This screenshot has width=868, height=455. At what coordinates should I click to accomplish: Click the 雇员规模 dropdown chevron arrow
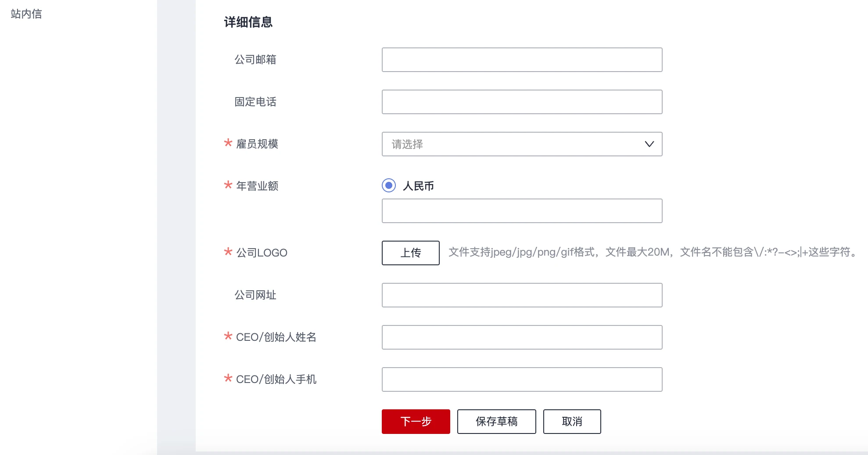[x=649, y=144]
